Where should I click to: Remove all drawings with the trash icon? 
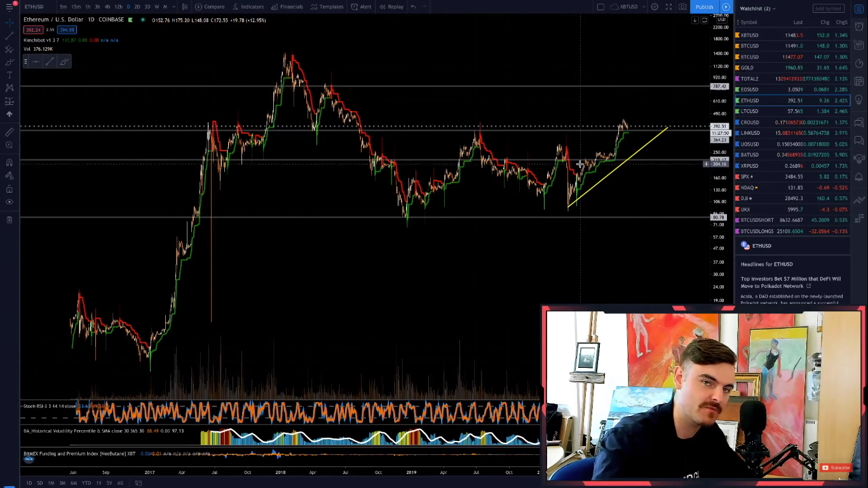9,220
